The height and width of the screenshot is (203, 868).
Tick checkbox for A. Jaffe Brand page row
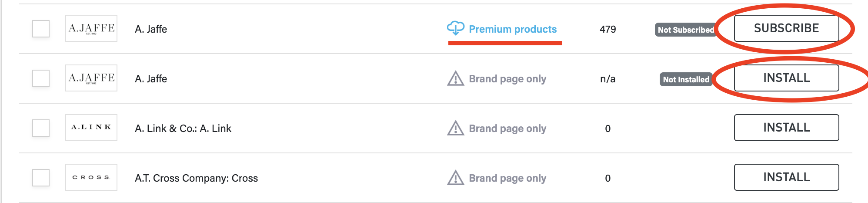point(41,78)
